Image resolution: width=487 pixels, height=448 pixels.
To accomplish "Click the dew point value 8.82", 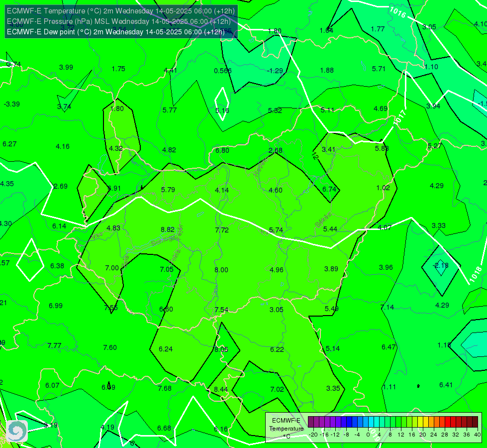I will 168,229.
